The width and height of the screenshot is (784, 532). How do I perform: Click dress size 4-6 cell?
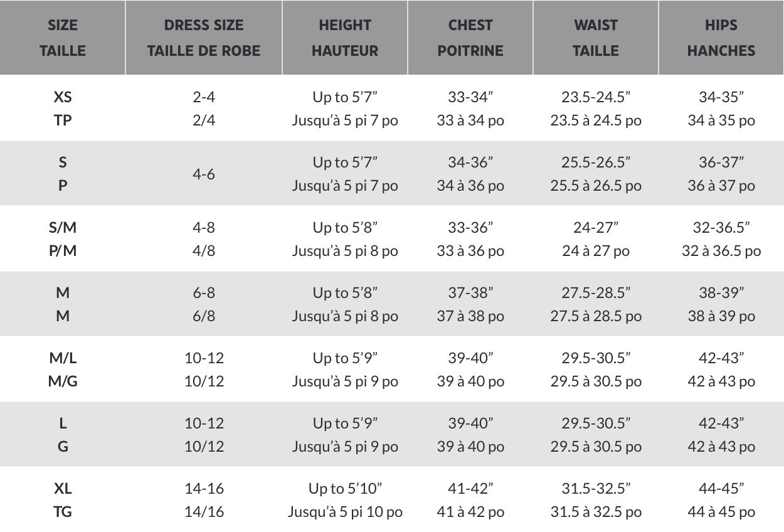204,174
